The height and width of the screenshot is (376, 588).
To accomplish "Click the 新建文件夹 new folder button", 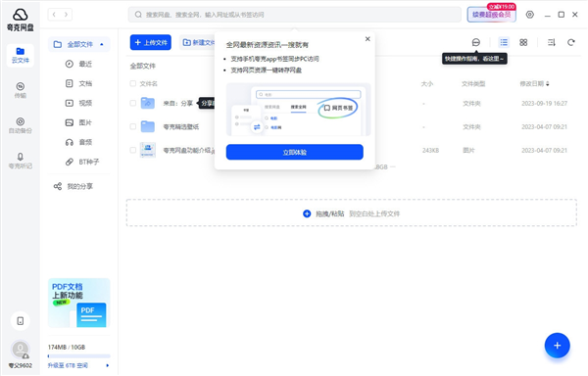I will tap(197, 42).
